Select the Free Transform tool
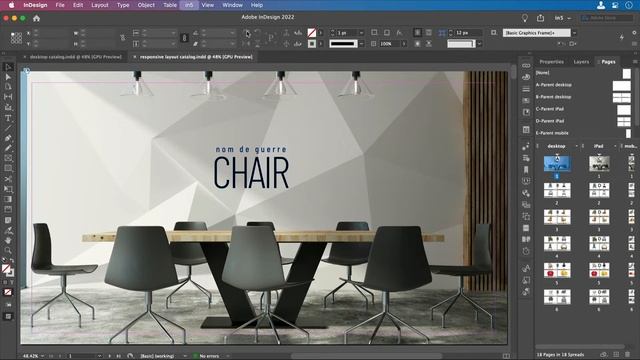The image size is (640, 360). [x=8, y=189]
